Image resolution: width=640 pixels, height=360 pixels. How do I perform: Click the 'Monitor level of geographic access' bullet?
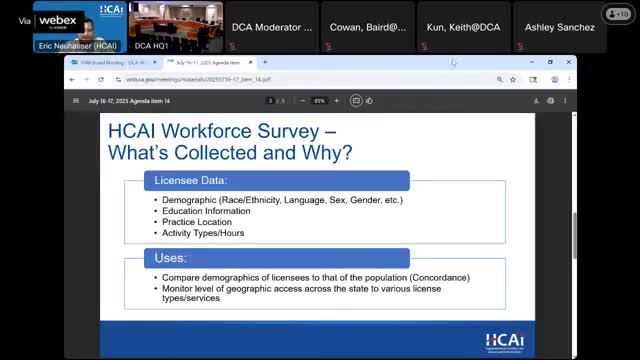click(x=301, y=293)
